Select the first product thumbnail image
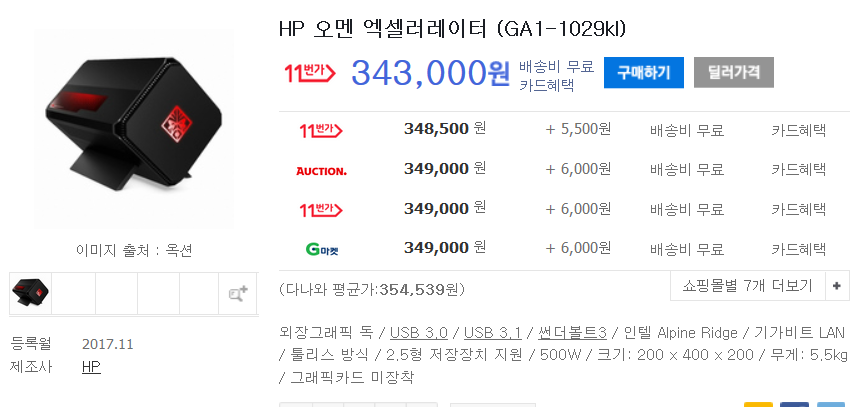856x407 pixels. click(30, 293)
